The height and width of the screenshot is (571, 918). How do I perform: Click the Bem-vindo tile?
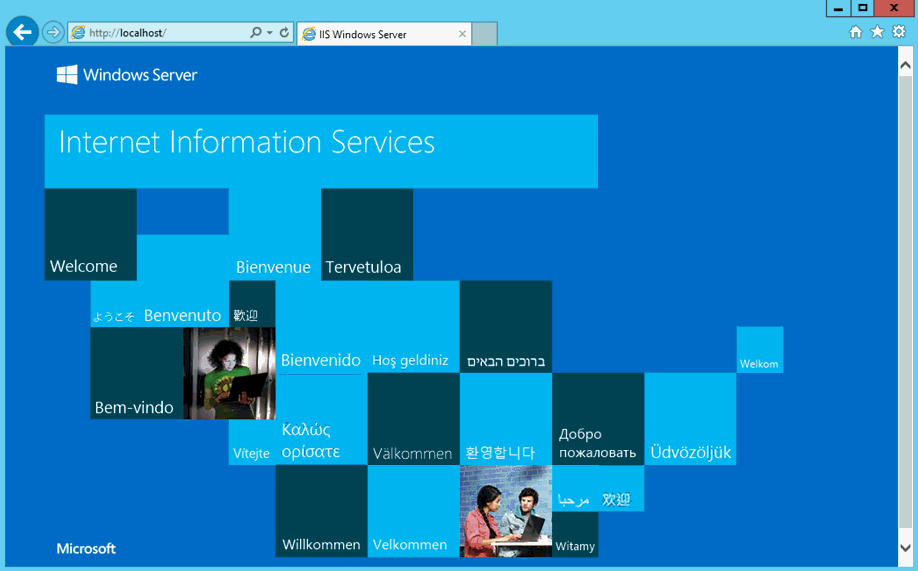136,372
